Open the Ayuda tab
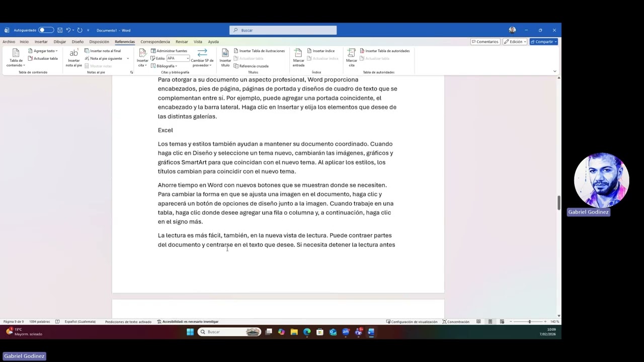The width and height of the screenshot is (644, 362). [x=213, y=42]
